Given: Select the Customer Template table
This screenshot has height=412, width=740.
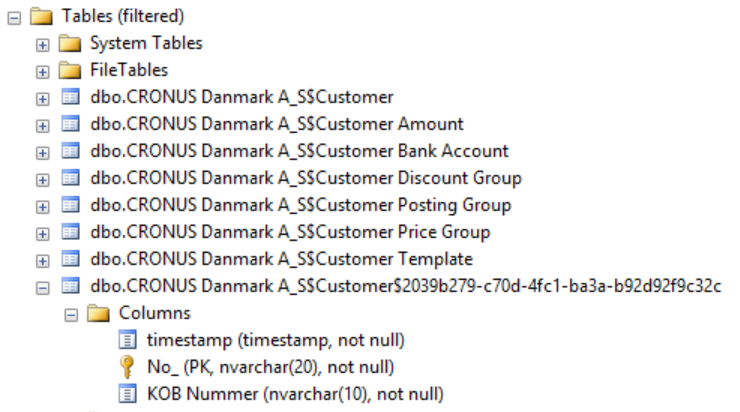Looking at the screenshot, I should (281, 259).
